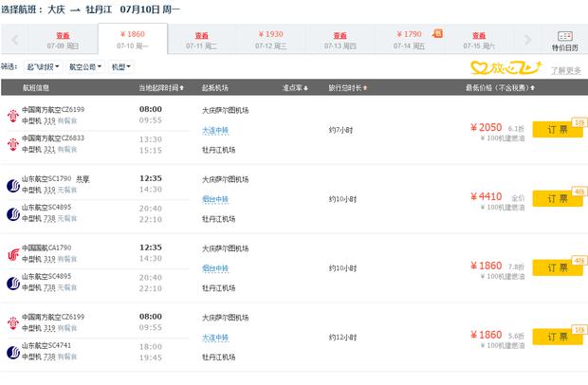Click China Southern logo for flight CZ6199 at 08:00
Image resolution: width=588 pixels, height=385 pixels.
pyautogui.click(x=13, y=113)
